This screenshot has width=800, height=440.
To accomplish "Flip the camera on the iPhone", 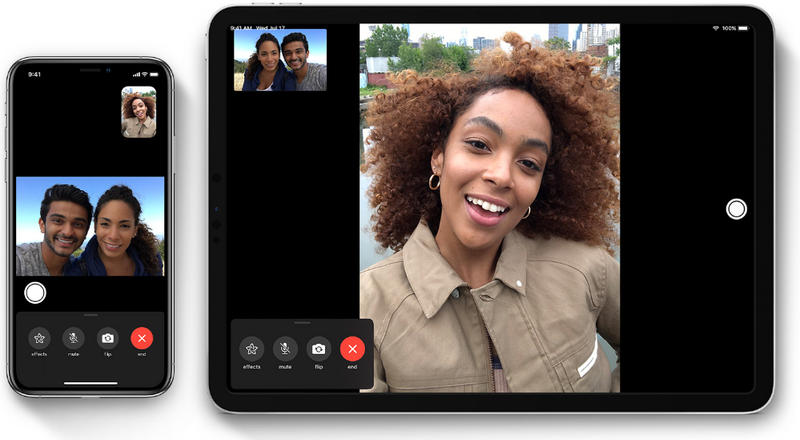I will pyautogui.click(x=108, y=338).
